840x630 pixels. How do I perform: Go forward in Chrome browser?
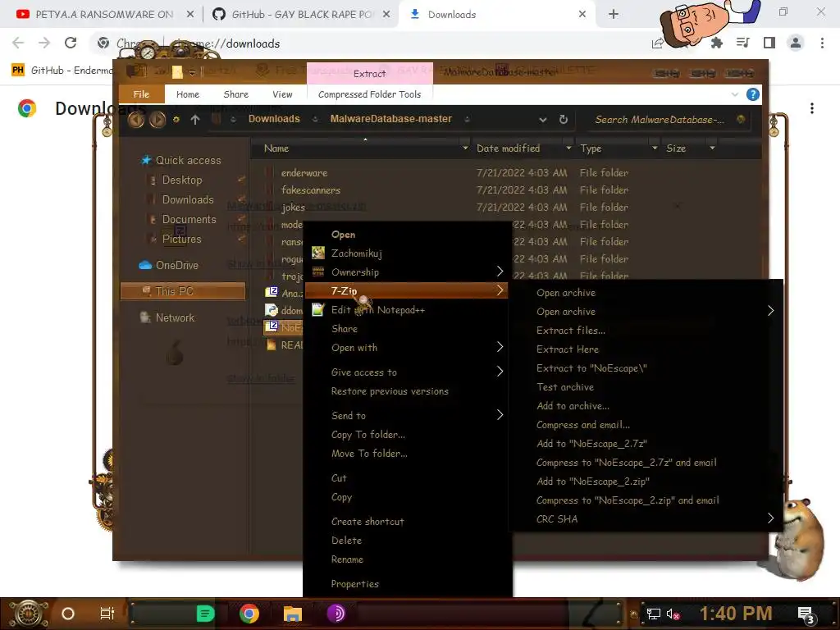tap(44, 43)
